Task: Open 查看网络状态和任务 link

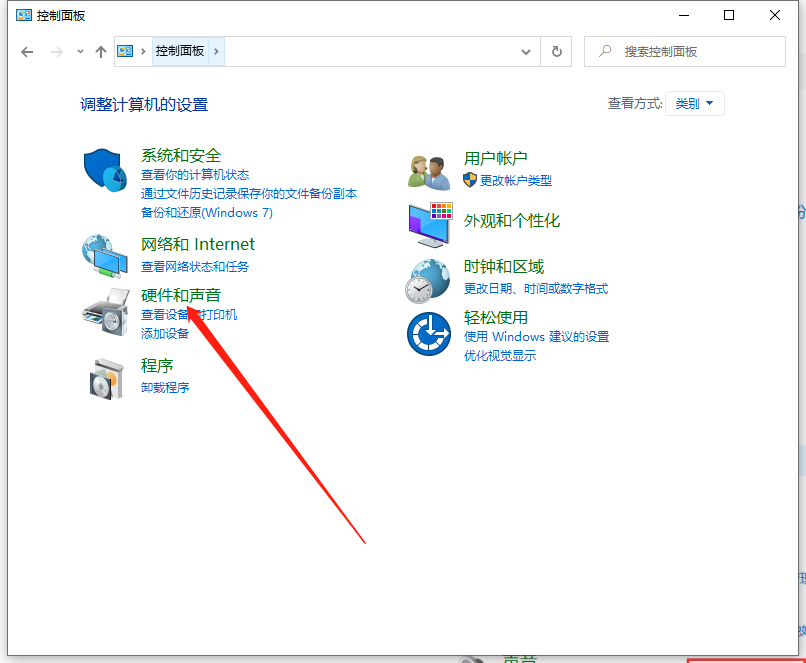Action: point(195,267)
